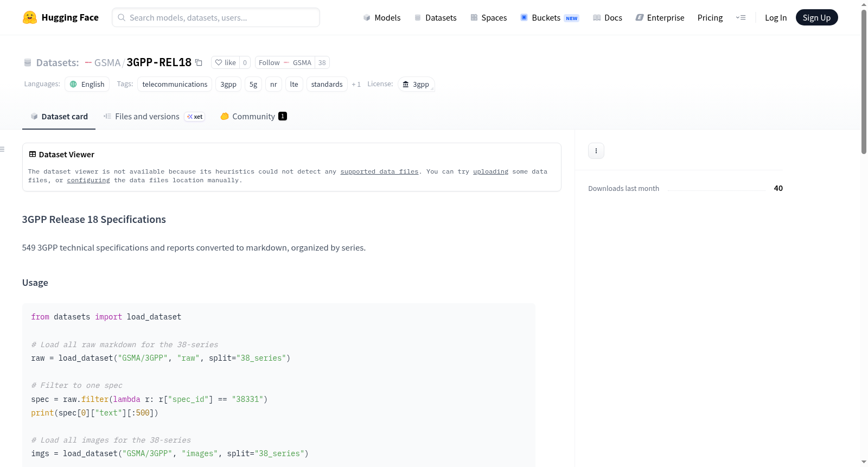Screen dimensions: 868x467
Task: Go to the Enterprise page
Action: click(660, 17)
